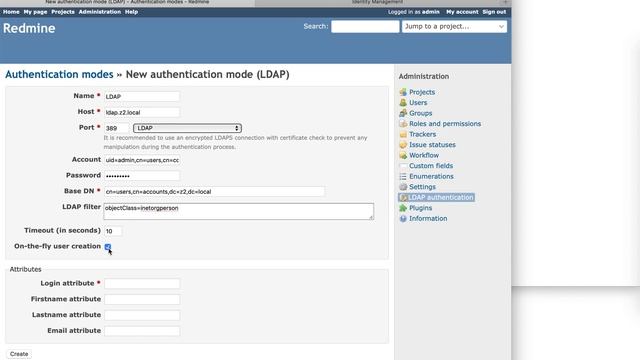The image size is (640, 360).
Task: Open Help in top menu
Action: (x=131, y=12)
